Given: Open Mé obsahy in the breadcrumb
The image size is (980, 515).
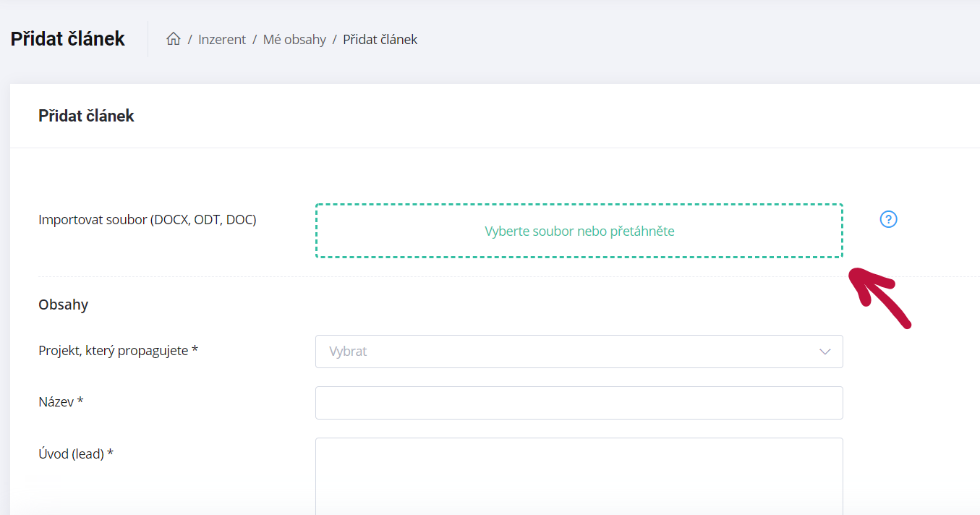Looking at the screenshot, I should pos(294,40).
